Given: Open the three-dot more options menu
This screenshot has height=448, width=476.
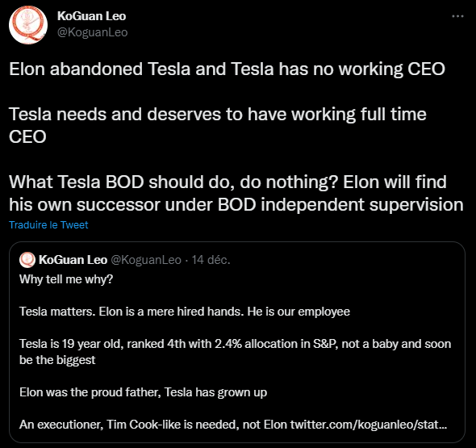Looking at the screenshot, I should point(457,16).
